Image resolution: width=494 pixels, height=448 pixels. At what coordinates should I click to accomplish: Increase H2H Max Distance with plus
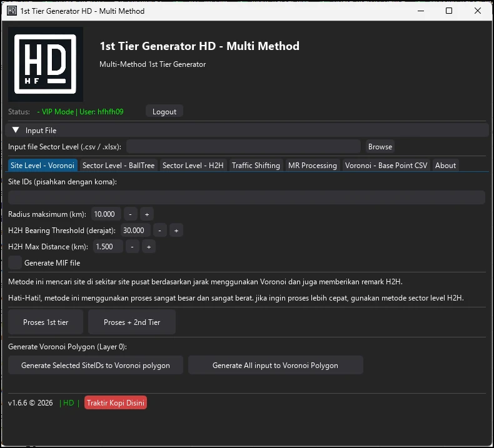click(149, 246)
